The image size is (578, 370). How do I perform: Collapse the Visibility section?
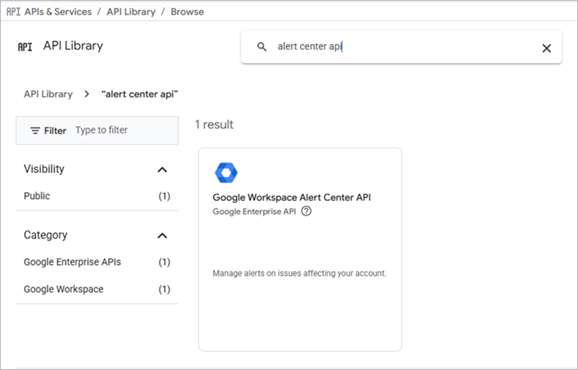162,170
